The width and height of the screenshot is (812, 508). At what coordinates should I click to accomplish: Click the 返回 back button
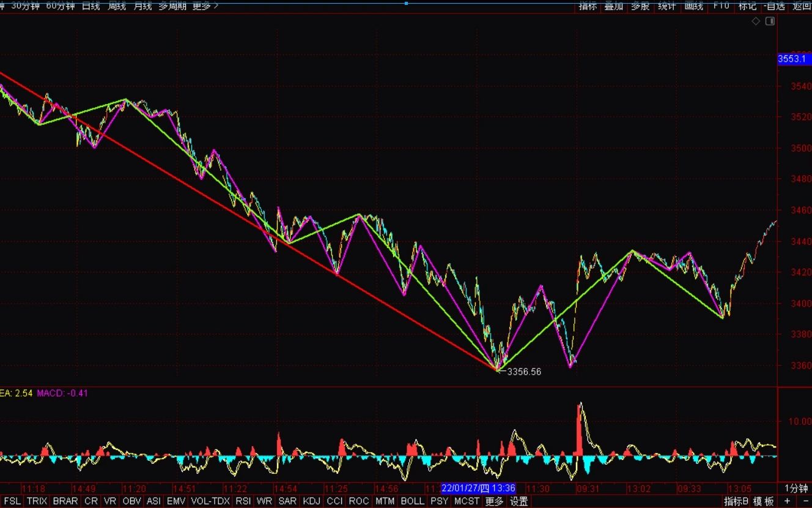click(802, 6)
